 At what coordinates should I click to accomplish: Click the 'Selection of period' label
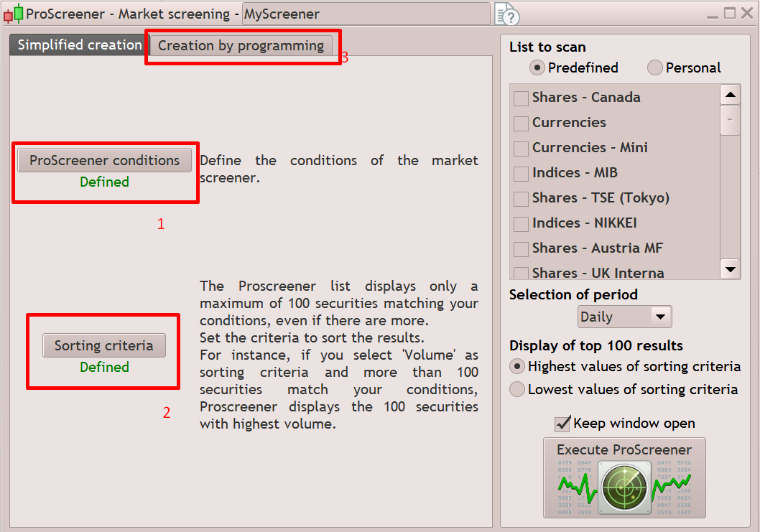coord(573,294)
